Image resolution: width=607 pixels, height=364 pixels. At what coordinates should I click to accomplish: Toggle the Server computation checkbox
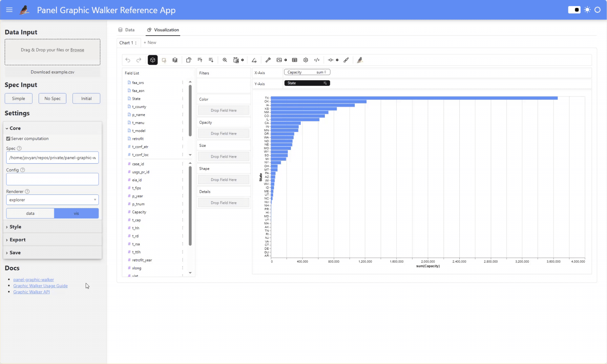click(x=8, y=139)
